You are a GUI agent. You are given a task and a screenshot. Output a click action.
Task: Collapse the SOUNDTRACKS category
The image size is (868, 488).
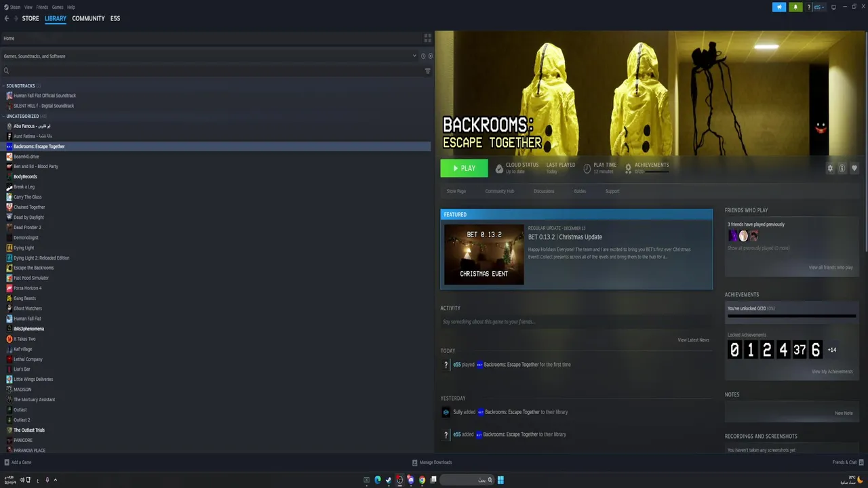[x=20, y=85]
